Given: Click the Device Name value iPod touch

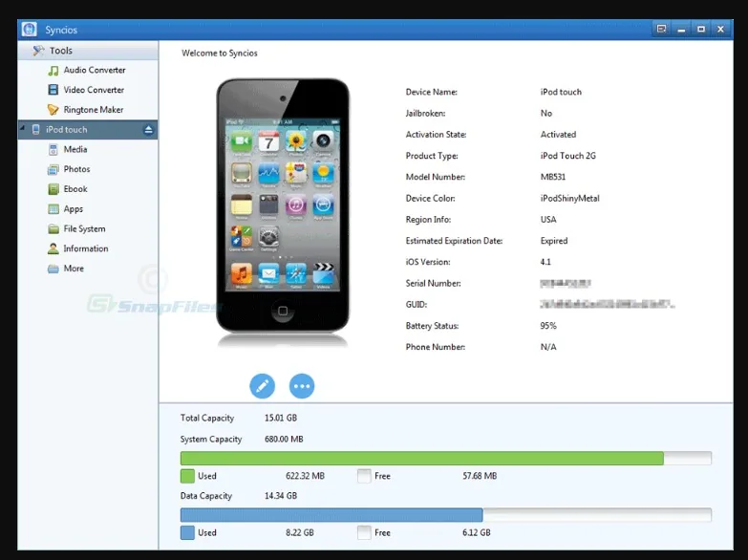Looking at the screenshot, I should pyautogui.click(x=561, y=92).
